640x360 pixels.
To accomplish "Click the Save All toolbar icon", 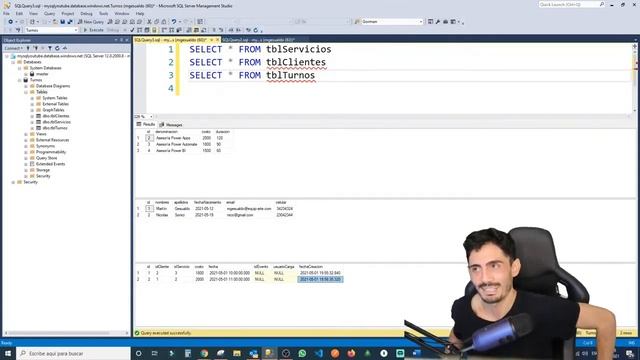I will pyautogui.click(x=70, y=22).
